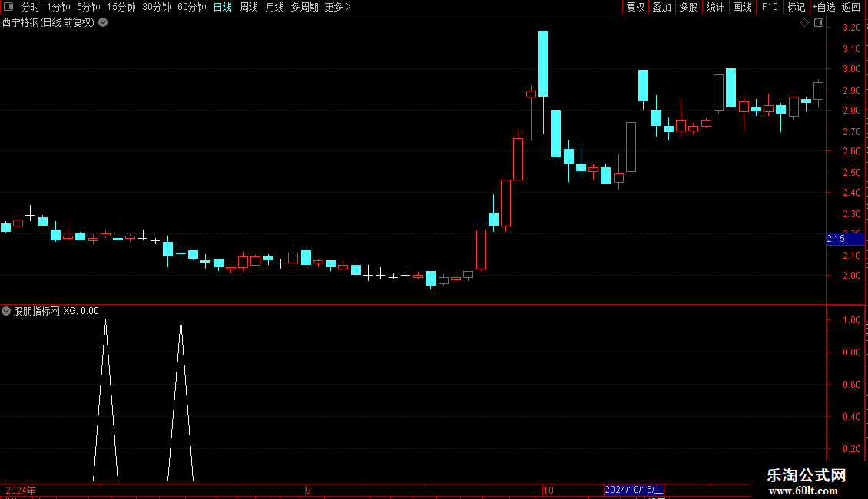Switch to 分时 intraday view

(31, 7)
